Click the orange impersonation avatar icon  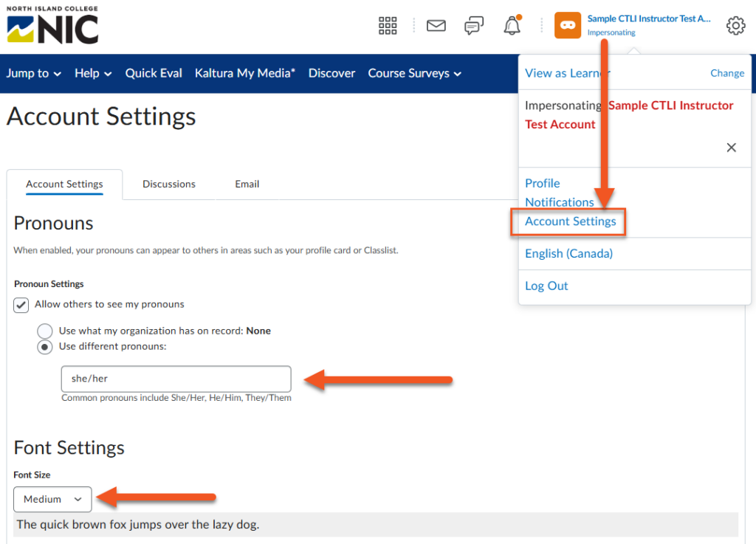(567, 25)
